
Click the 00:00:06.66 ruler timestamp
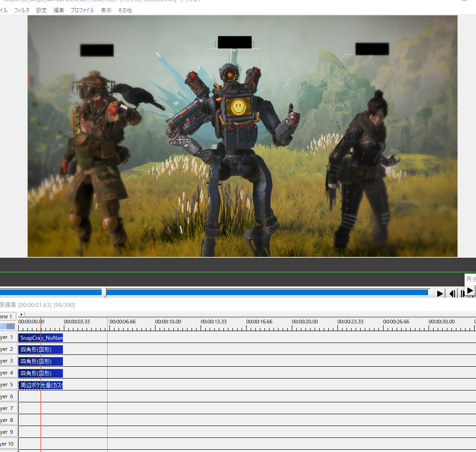coord(122,322)
